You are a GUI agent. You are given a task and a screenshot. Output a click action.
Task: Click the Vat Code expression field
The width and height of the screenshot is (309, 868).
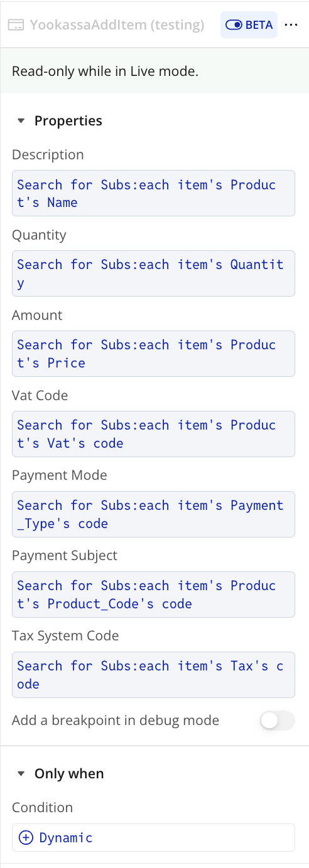tap(153, 434)
